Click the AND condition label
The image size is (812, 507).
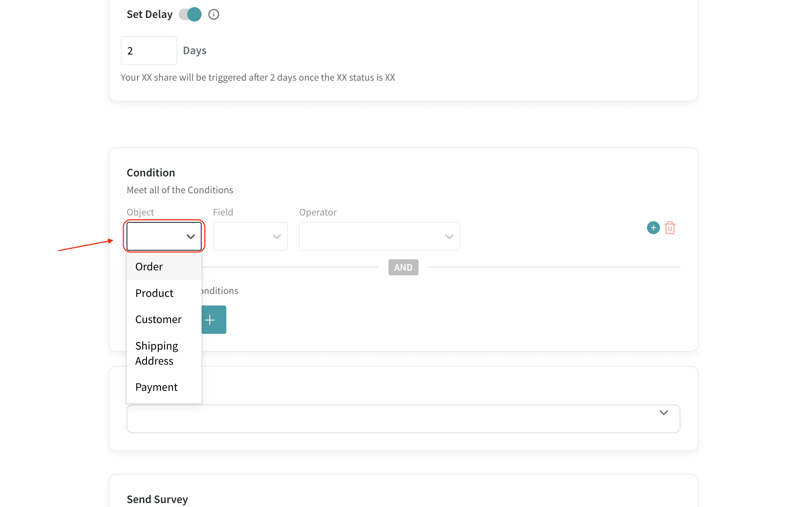pos(403,267)
